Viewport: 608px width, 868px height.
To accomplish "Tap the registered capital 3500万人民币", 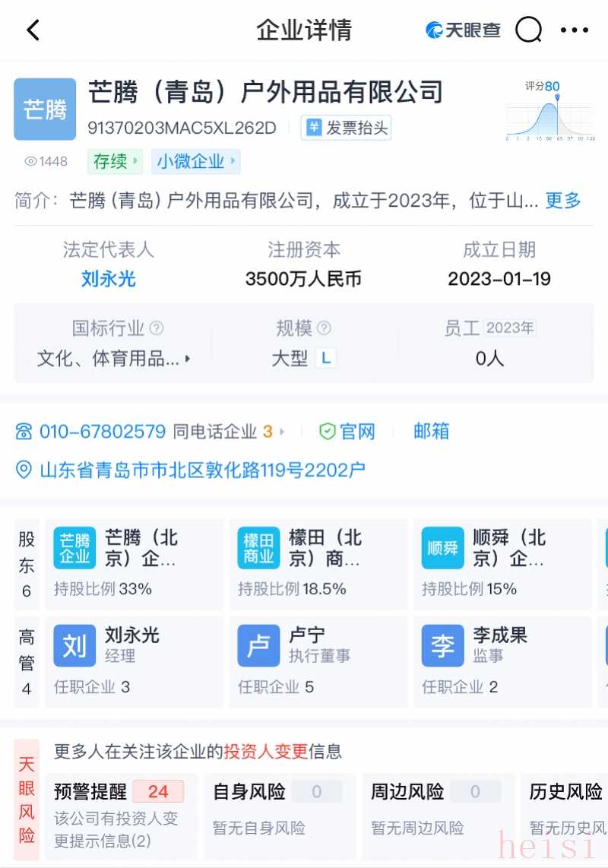I will coord(303,278).
